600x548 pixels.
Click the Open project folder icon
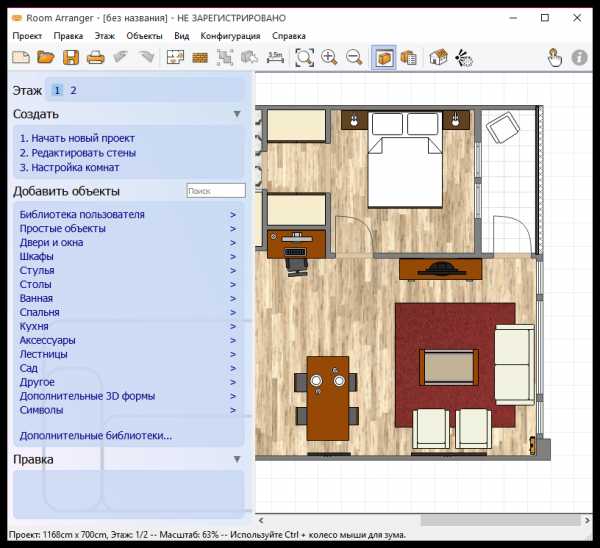(x=46, y=58)
